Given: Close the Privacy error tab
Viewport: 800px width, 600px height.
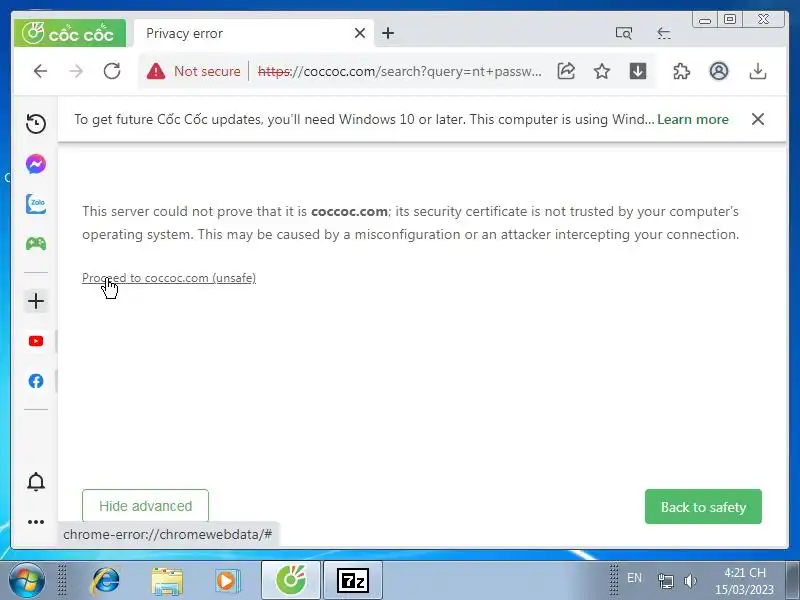Looking at the screenshot, I should (360, 33).
